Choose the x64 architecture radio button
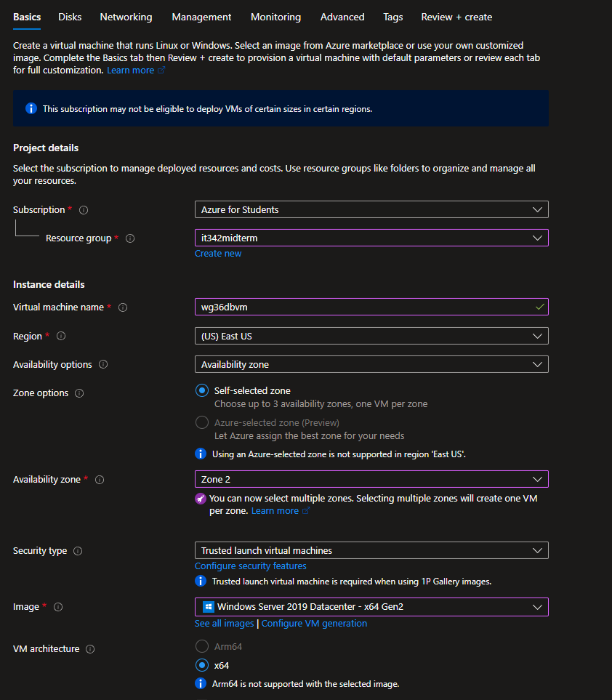612x700 pixels. (202, 665)
